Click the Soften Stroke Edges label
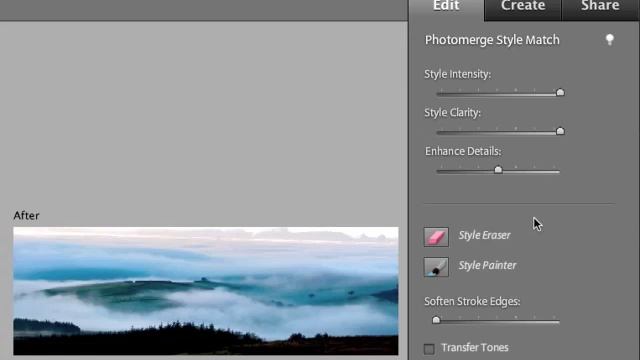Image resolution: width=640 pixels, height=360 pixels. (472, 302)
